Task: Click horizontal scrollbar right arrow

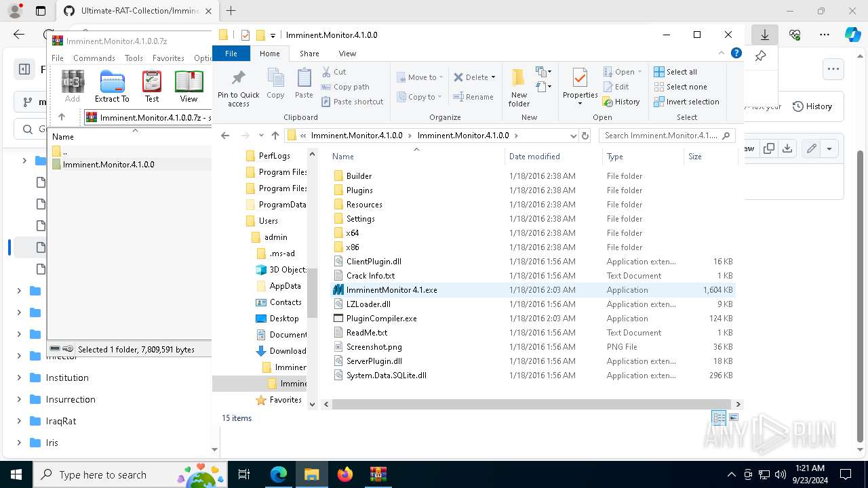Action: [x=738, y=404]
